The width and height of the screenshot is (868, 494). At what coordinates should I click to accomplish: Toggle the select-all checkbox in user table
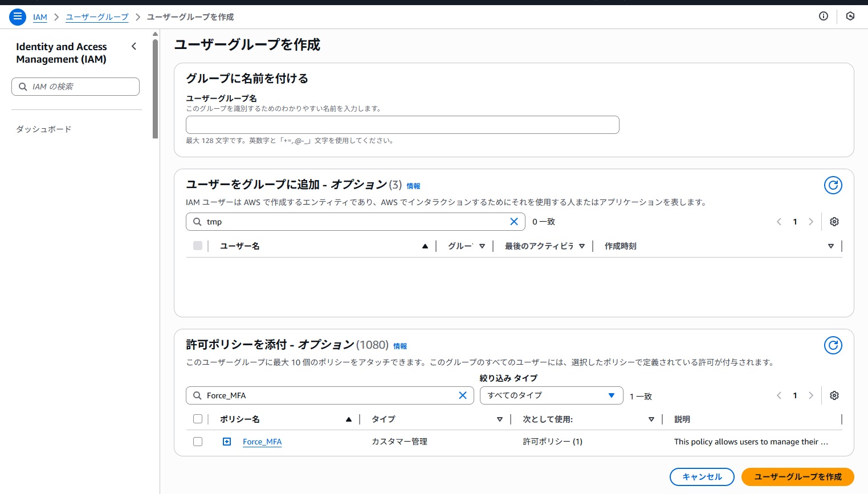pyautogui.click(x=198, y=246)
